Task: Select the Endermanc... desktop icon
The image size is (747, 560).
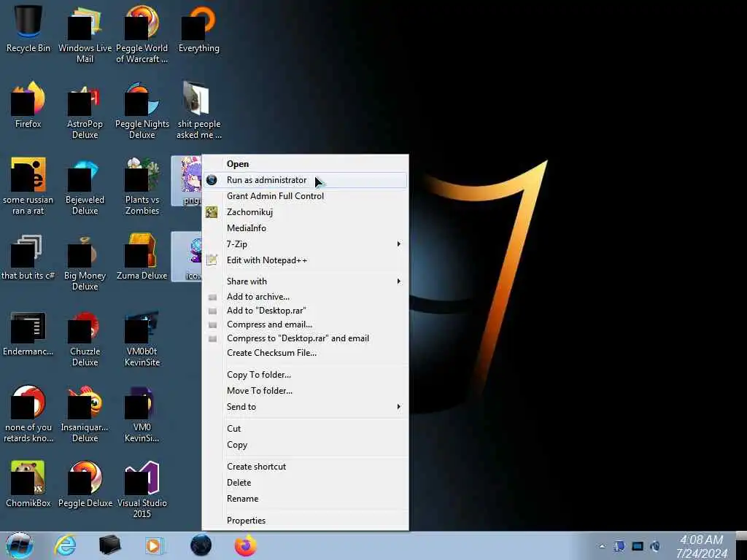Action: [28, 333]
